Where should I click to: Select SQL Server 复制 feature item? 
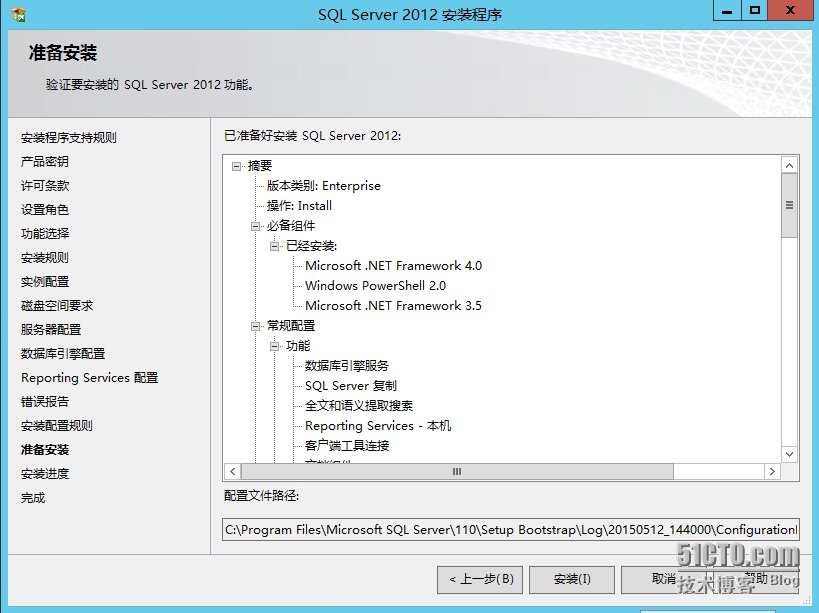(351, 386)
